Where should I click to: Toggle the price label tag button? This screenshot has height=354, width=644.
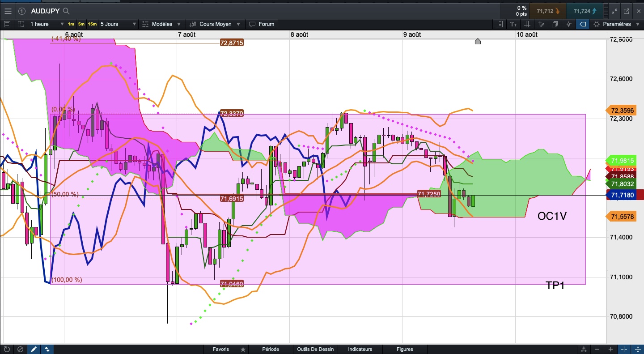[x=583, y=24]
